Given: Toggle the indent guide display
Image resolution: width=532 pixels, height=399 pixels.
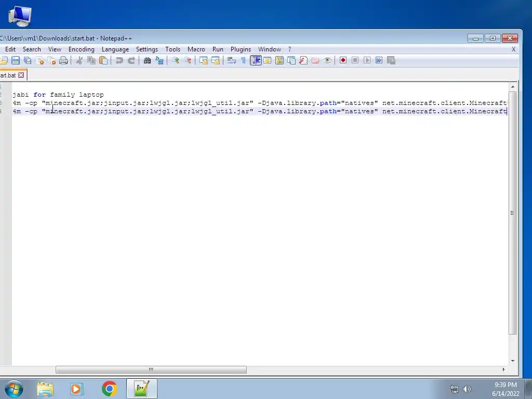Looking at the screenshot, I should pos(256,60).
